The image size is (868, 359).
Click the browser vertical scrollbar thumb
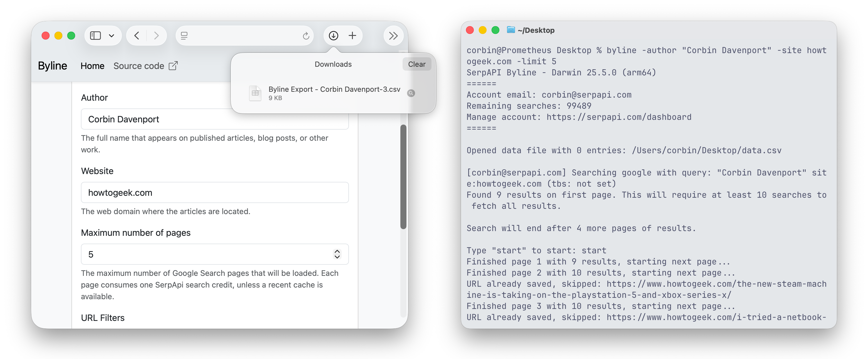[403, 177]
